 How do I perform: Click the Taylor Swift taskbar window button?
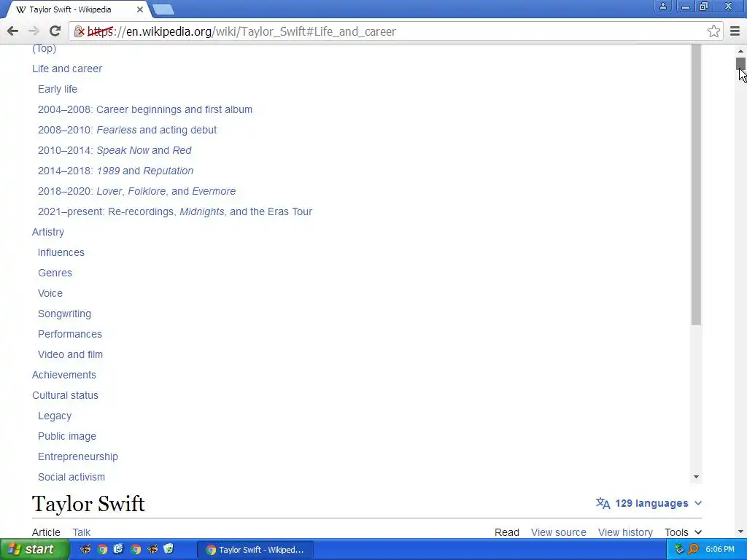point(255,550)
